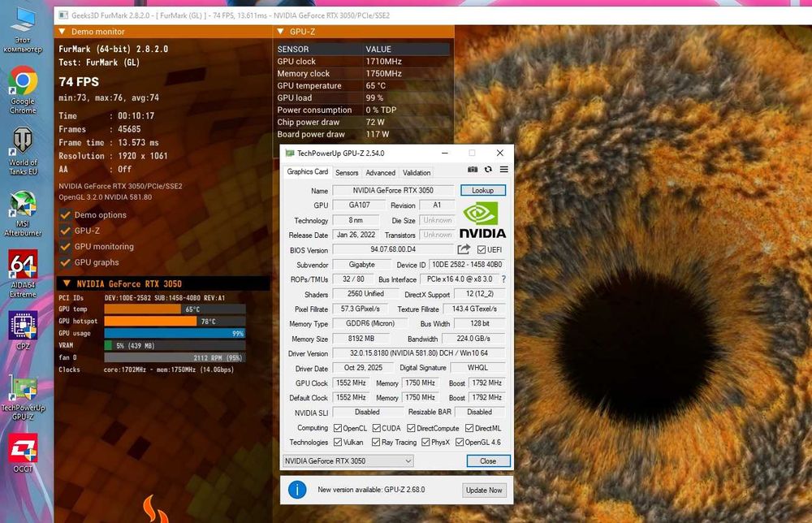Toggle the DirectML checkbox
The height and width of the screenshot is (523, 812).
(469, 428)
